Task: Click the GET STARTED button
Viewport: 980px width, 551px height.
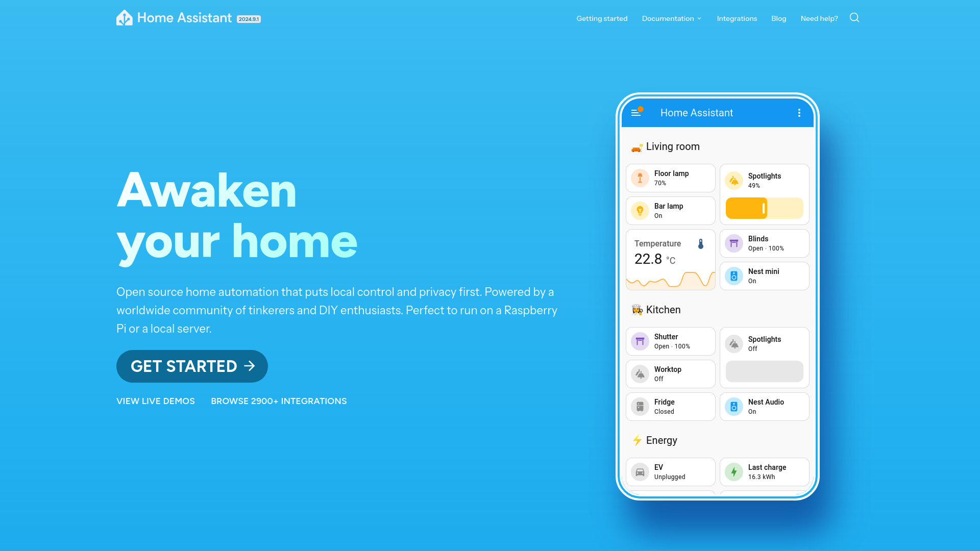Action: pos(192,366)
